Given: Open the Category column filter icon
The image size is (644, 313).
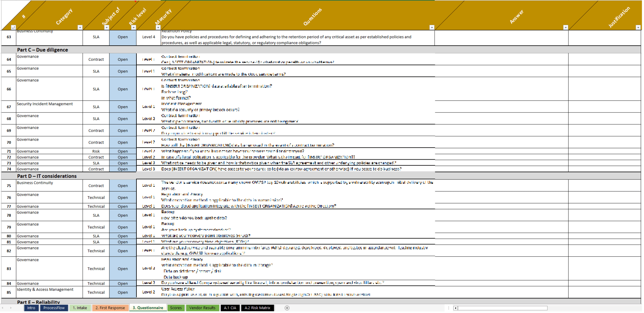Looking at the screenshot, I should pos(80,27).
